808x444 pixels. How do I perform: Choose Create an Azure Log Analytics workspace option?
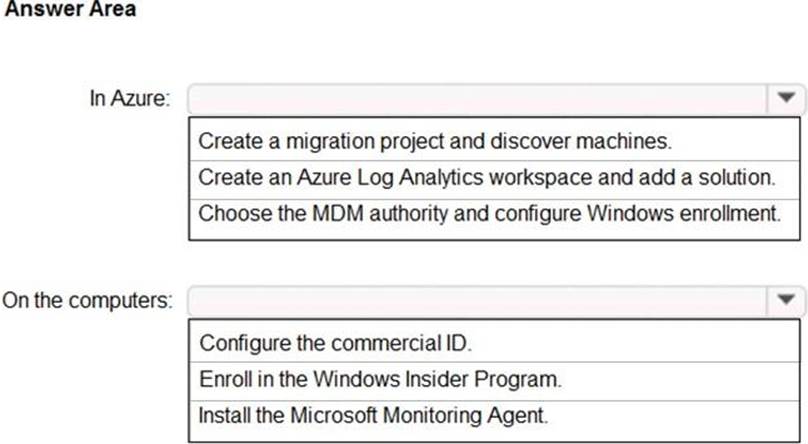[487, 177]
